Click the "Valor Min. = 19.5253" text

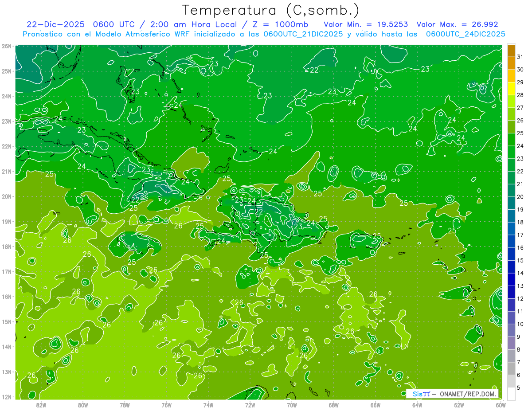coord(366,24)
